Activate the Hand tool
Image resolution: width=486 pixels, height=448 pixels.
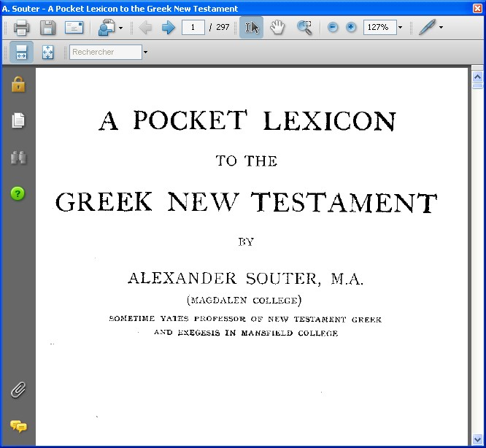click(277, 27)
